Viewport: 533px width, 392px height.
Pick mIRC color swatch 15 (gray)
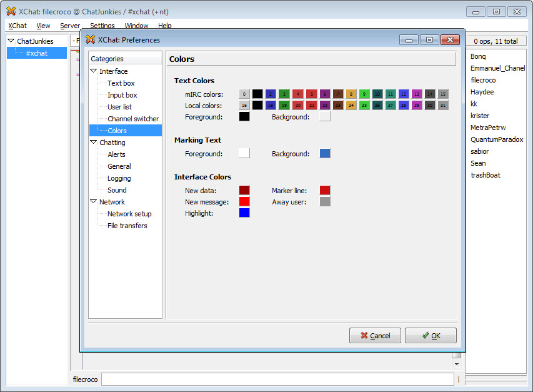click(x=443, y=94)
